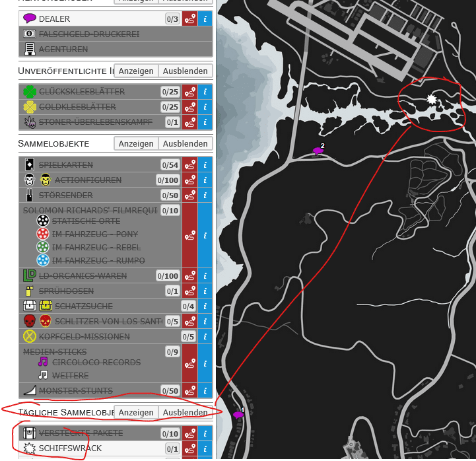This screenshot has width=476, height=461.
Task: Click the route icon for Medien-Sticks
Action: pyautogui.click(x=189, y=363)
